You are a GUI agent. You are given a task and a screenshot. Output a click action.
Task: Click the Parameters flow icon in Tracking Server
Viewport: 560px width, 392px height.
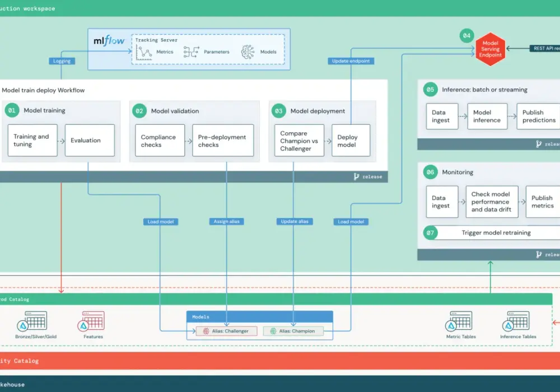point(191,52)
